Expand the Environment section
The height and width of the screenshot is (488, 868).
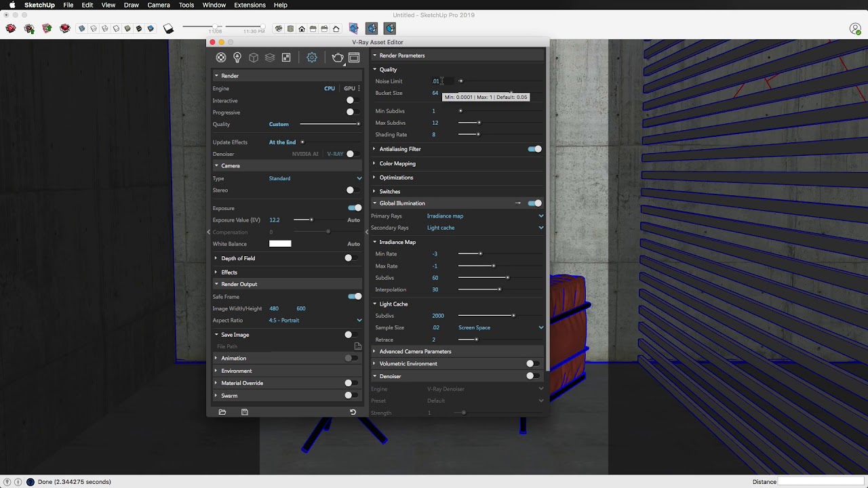[236, 371]
